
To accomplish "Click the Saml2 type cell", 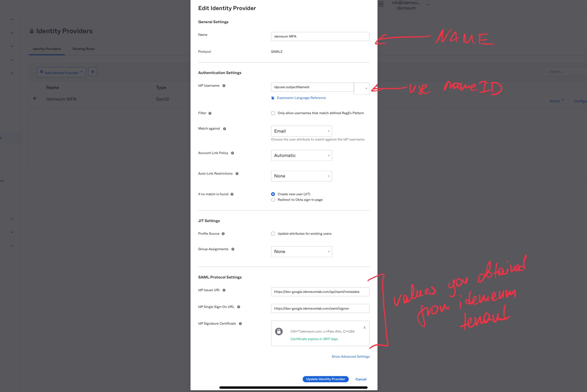I will coord(162,99).
